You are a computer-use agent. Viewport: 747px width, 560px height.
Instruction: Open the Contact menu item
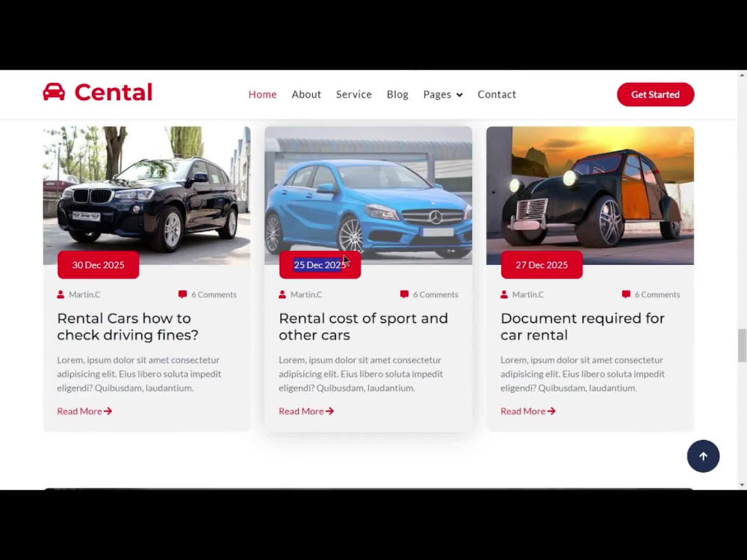497,94
